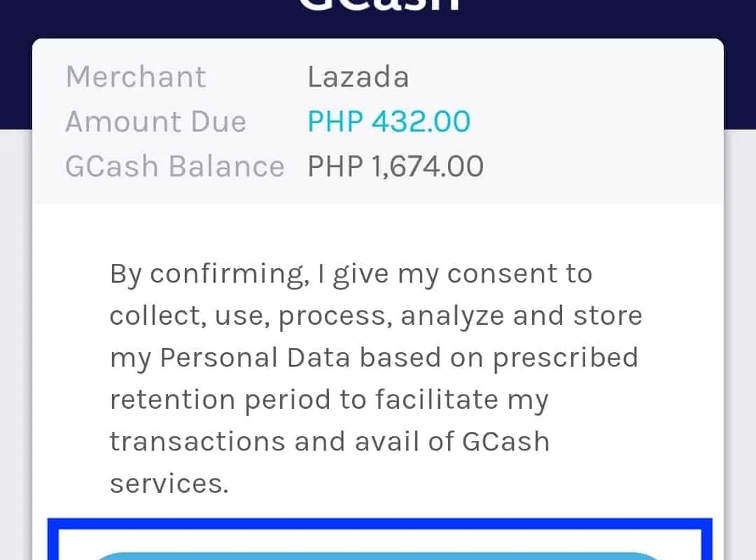This screenshot has height=560, width=756.
Task: Tap the PHP 1,674.00 balance value
Action: point(395,167)
